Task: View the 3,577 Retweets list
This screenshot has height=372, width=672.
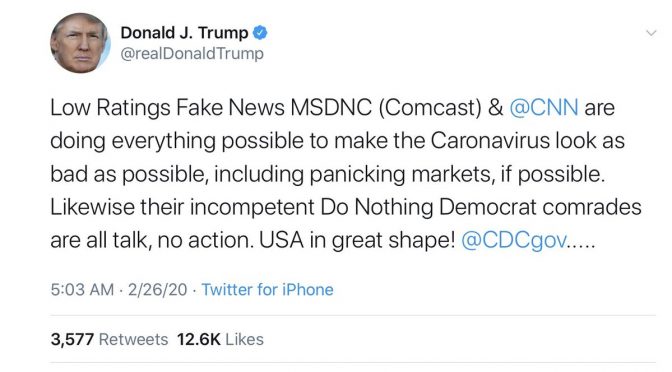Action: click(109, 339)
